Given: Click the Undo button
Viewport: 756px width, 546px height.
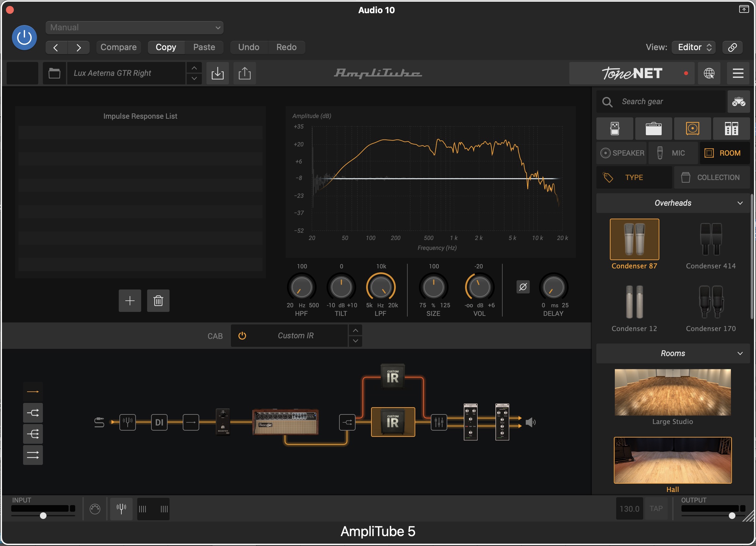Looking at the screenshot, I should pos(249,47).
